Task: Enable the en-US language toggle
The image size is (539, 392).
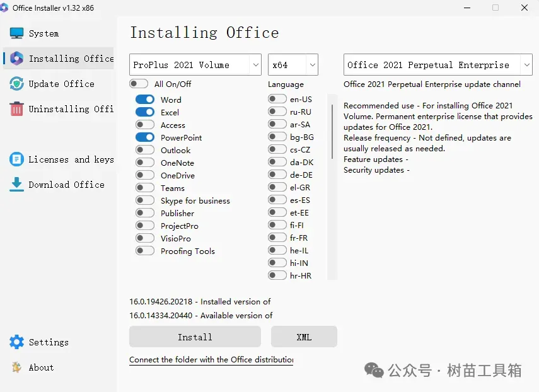Action: click(277, 99)
